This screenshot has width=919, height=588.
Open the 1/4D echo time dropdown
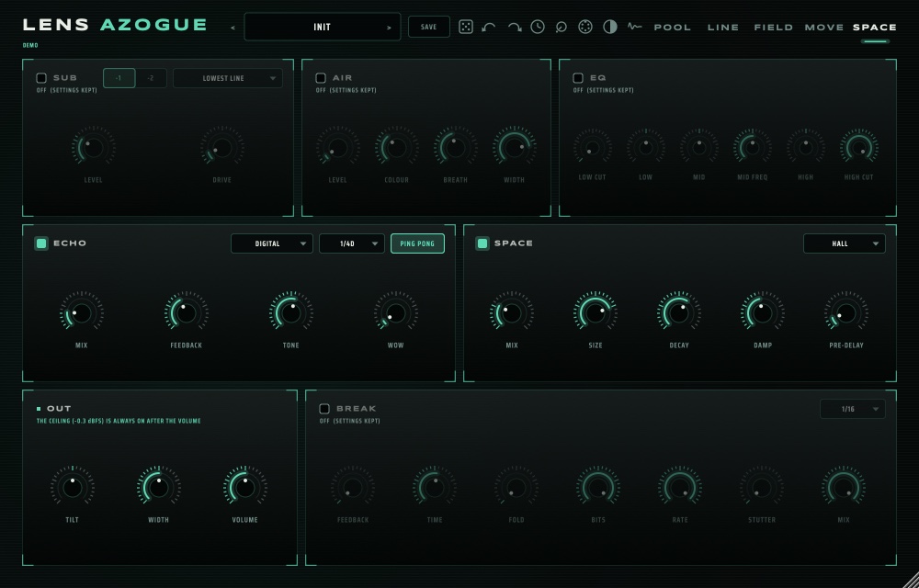point(352,243)
